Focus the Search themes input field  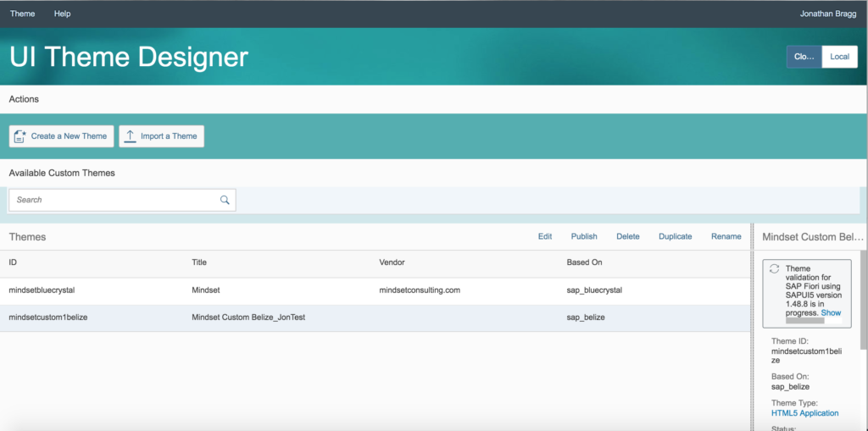(122, 200)
